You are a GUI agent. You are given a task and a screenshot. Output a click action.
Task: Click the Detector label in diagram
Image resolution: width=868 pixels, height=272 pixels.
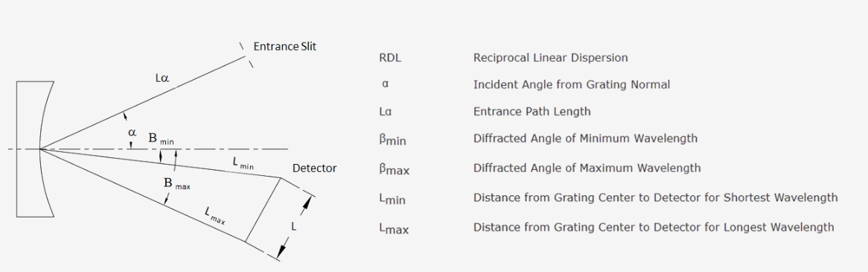[x=314, y=168]
